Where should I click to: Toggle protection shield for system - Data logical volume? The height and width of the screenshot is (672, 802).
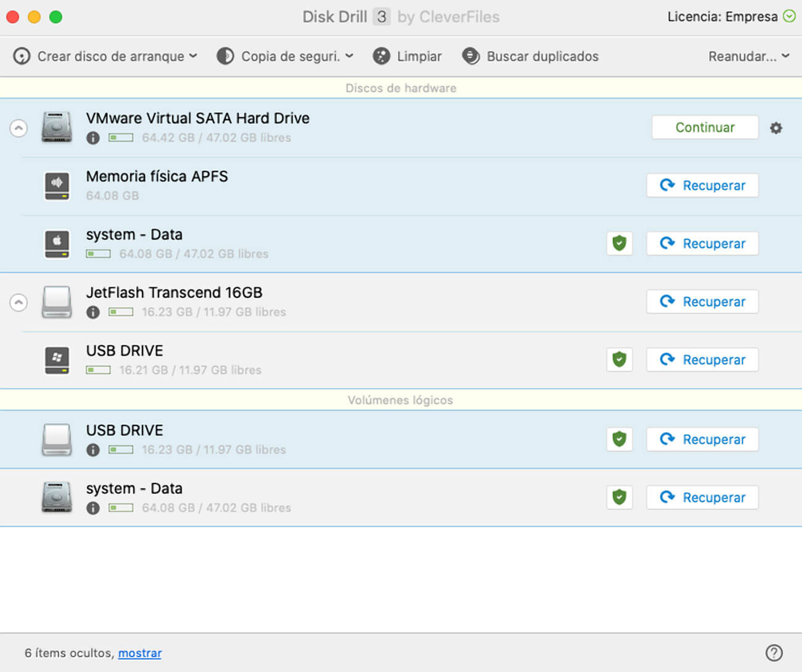pos(619,497)
